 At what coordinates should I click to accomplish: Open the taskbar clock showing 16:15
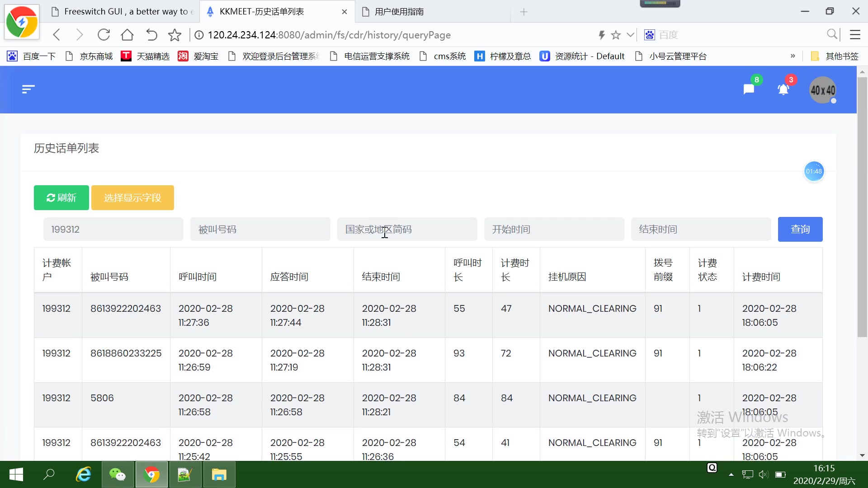click(x=824, y=474)
